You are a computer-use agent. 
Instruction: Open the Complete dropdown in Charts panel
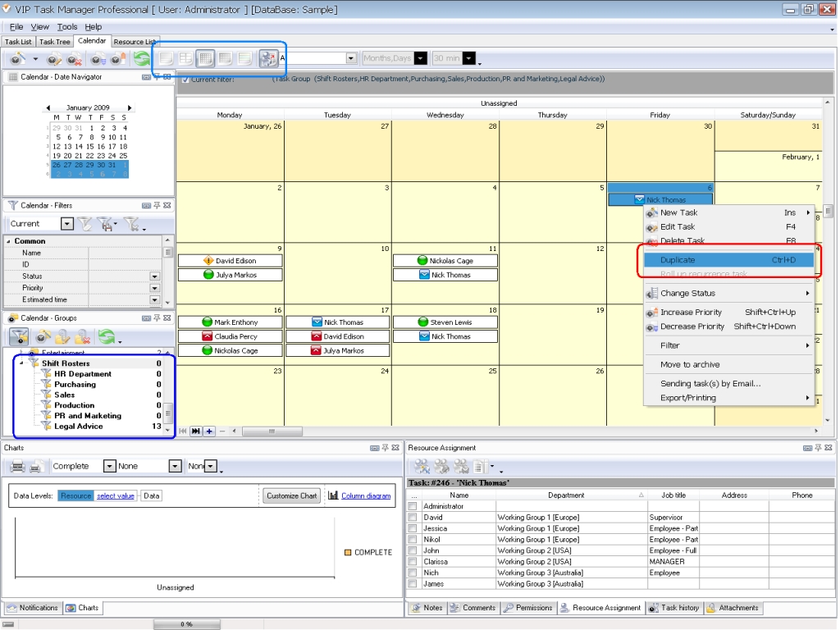(x=109, y=466)
